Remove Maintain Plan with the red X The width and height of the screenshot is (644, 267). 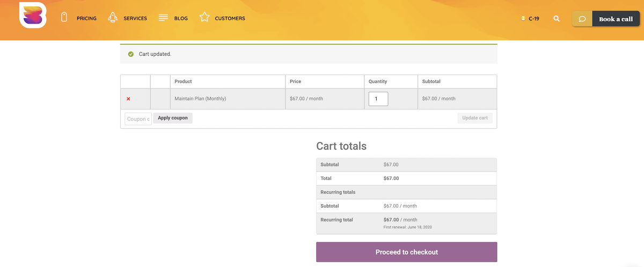tap(128, 99)
